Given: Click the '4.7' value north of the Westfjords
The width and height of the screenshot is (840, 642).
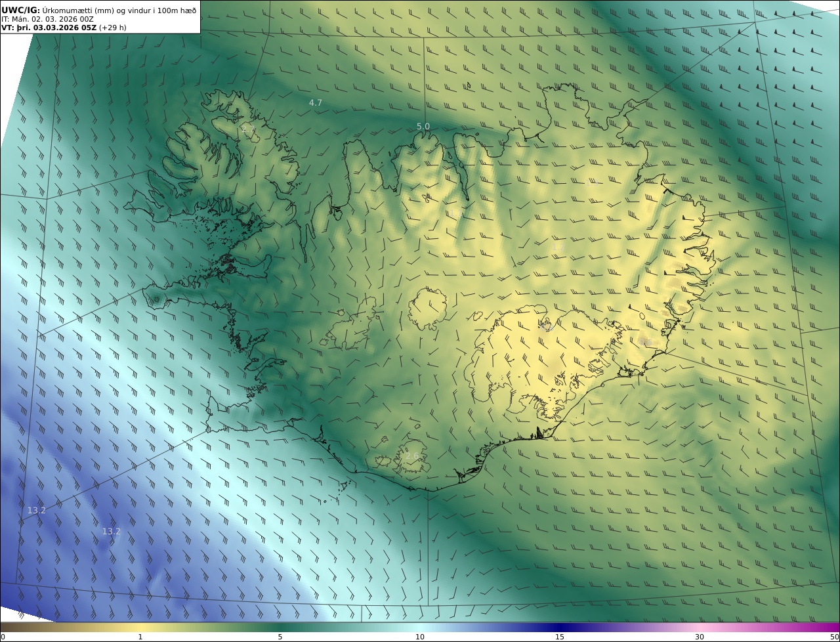Looking at the screenshot, I should coord(316,102).
